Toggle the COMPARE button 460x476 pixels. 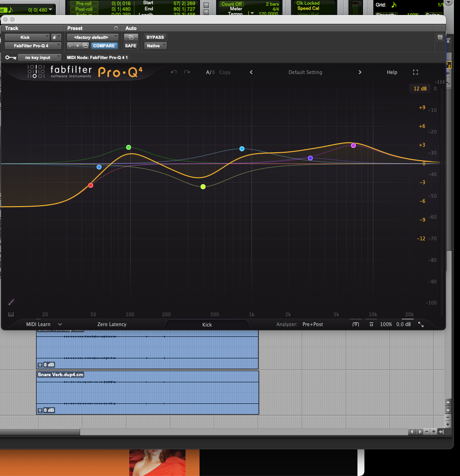point(104,46)
